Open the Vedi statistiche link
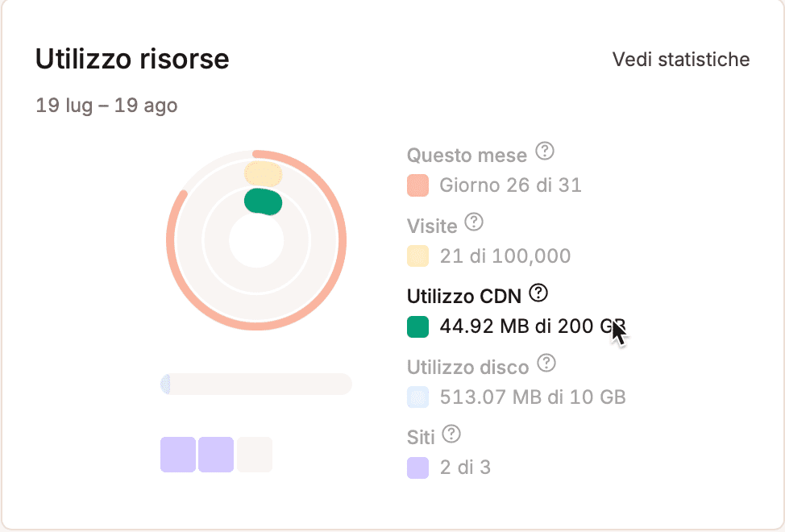Screen dimensions: 785x532 [x=681, y=60]
